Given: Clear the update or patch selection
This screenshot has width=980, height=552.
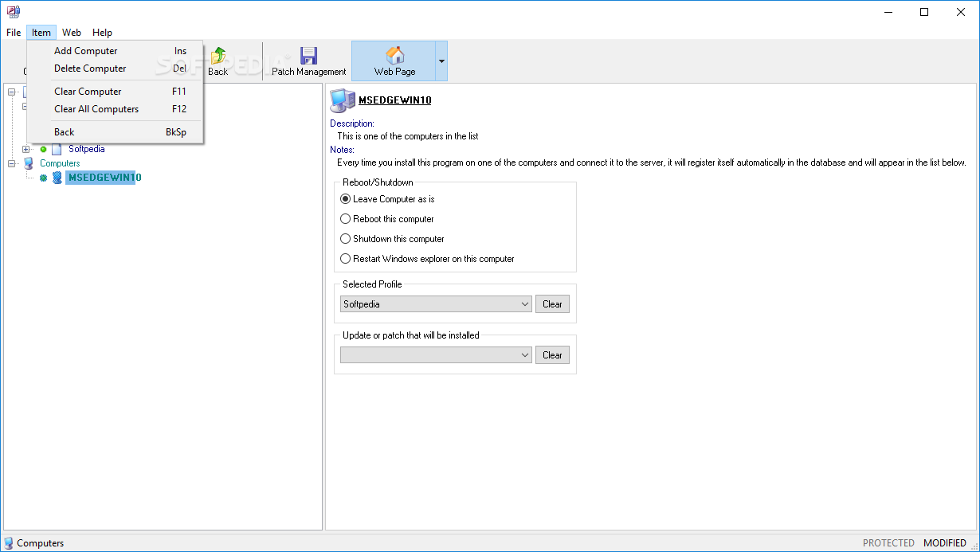Looking at the screenshot, I should click(553, 355).
